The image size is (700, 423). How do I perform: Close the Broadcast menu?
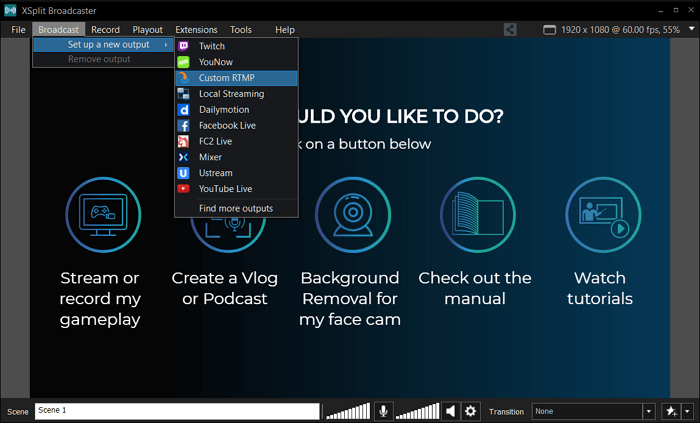(58, 29)
